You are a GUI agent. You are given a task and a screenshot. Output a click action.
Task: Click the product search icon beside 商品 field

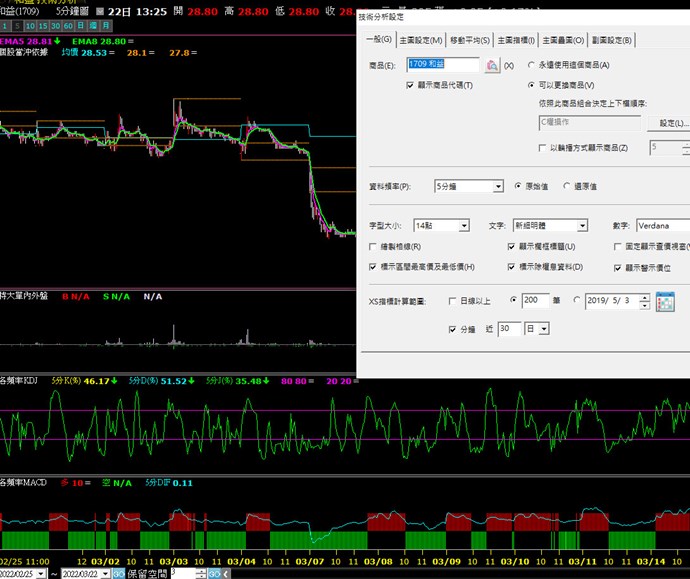(491, 65)
